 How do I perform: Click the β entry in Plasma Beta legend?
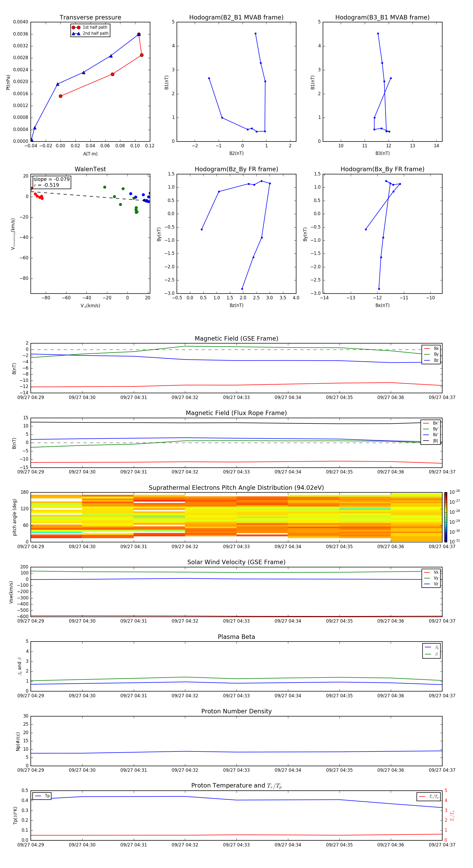431,654
